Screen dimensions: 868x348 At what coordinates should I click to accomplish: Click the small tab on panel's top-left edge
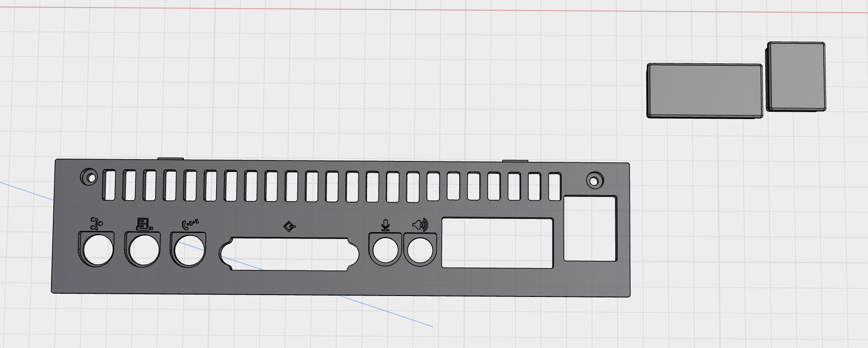(171, 159)
